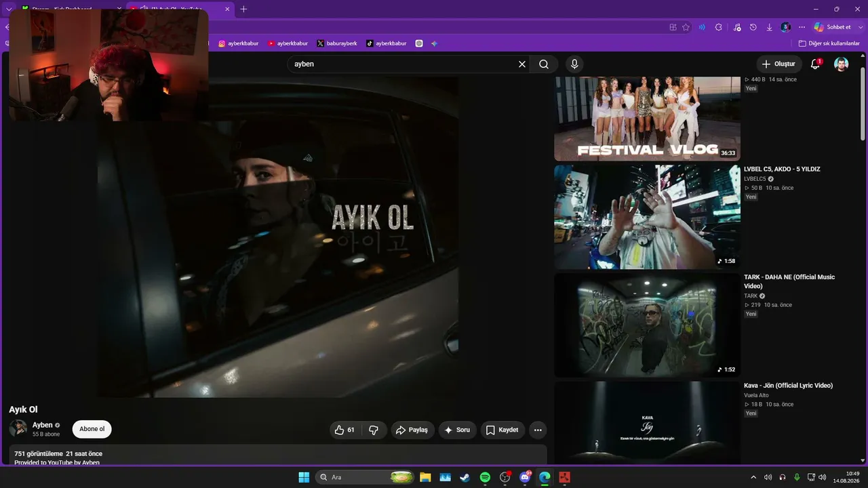This screenshot has width=868, height=488.
Task: Open the Vuela Alto channel link
Action: pyautogui.click(x=756, y=395)
